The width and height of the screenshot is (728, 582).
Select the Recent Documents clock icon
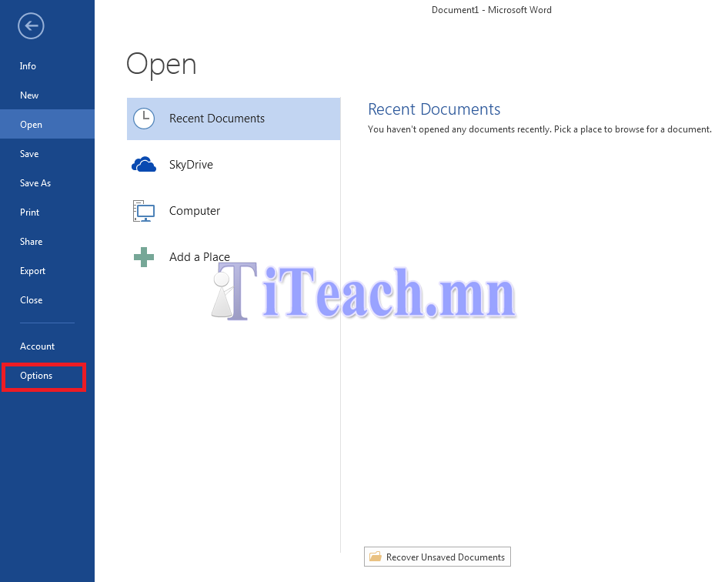click(x=144, y=119)
